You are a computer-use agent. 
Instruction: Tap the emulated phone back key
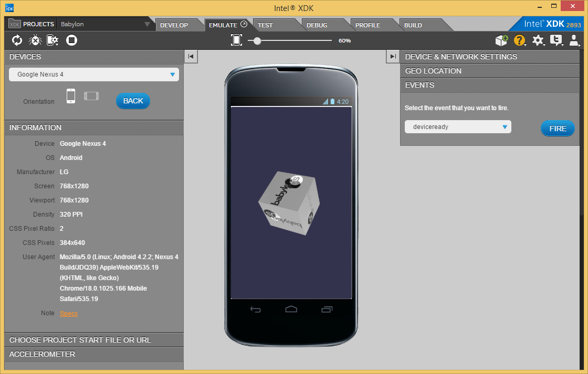pos(255,309)
